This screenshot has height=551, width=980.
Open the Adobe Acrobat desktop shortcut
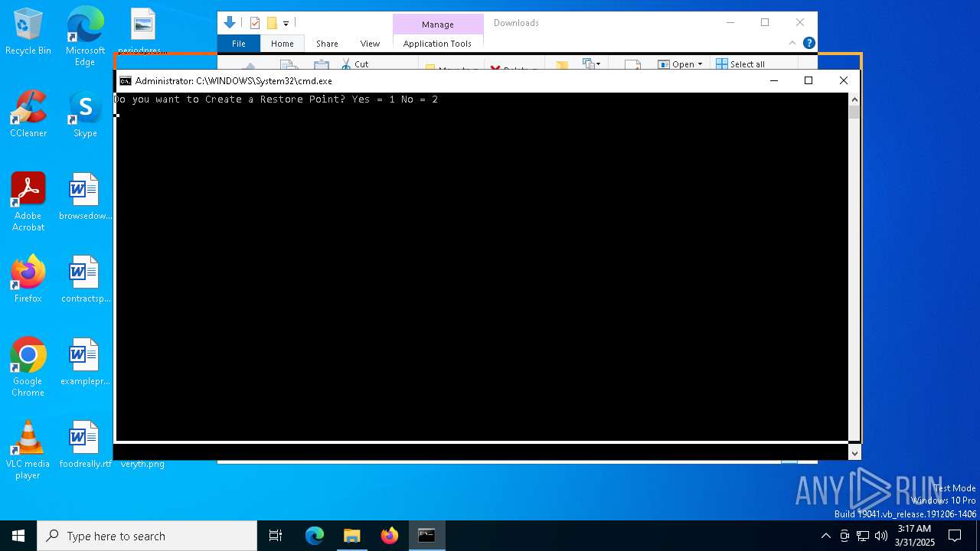[28, 202]
